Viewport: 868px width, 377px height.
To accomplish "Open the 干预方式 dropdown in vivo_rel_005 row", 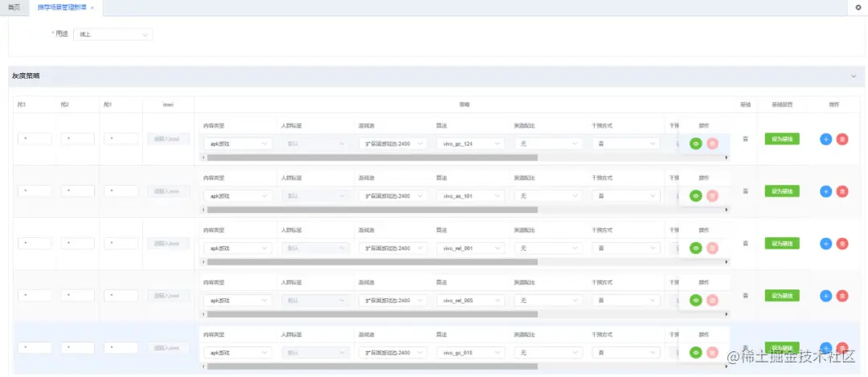I will point(626,300).
